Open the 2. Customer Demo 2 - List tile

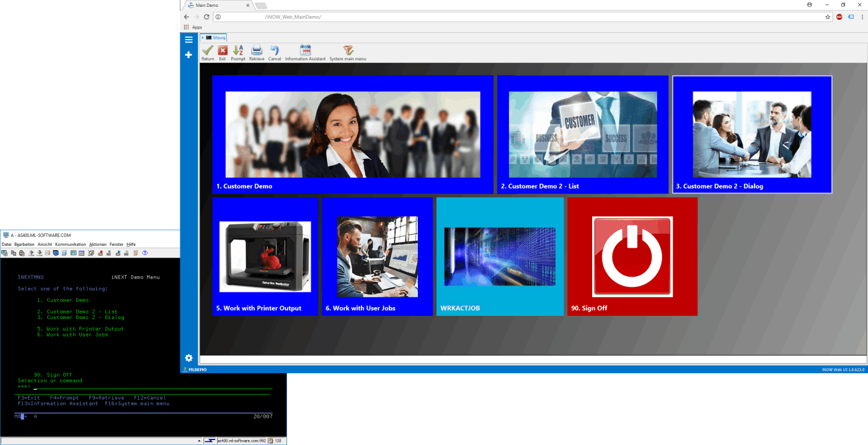point(583,135)
